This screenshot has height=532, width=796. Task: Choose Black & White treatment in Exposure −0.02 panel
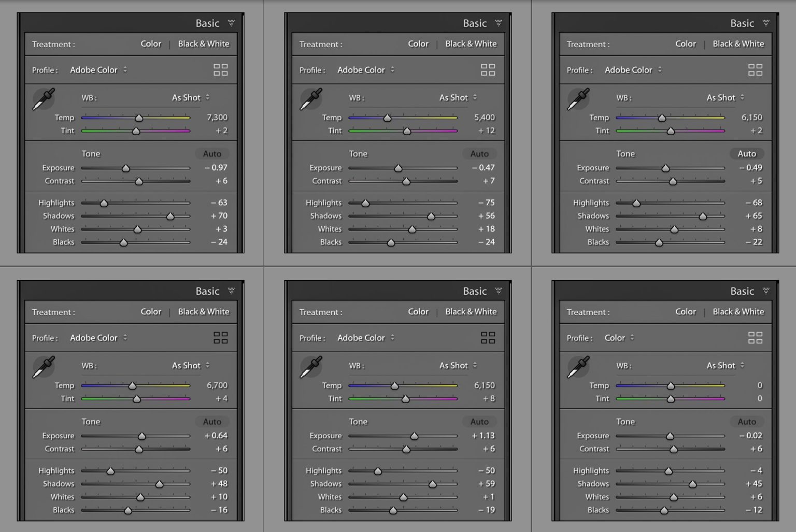tap(738, 312)
